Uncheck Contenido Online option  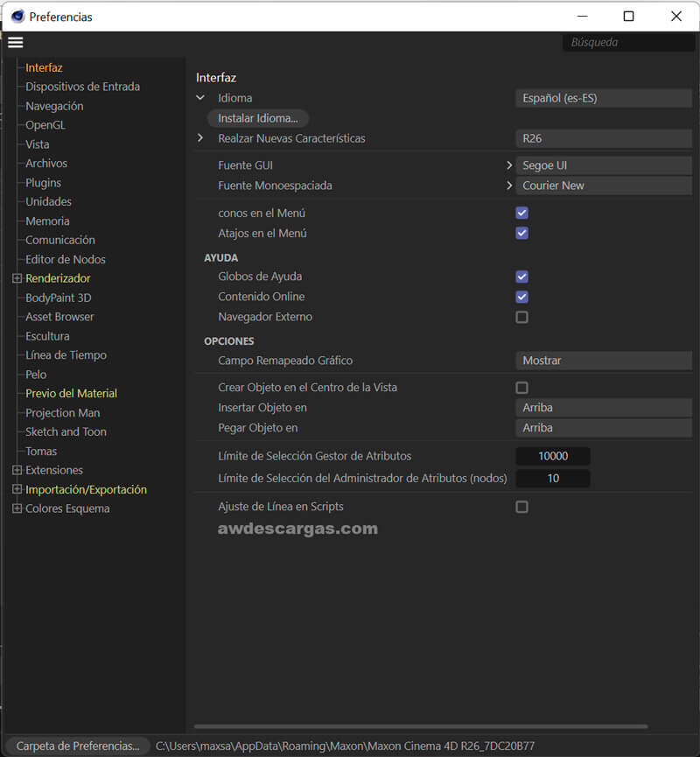521,297
